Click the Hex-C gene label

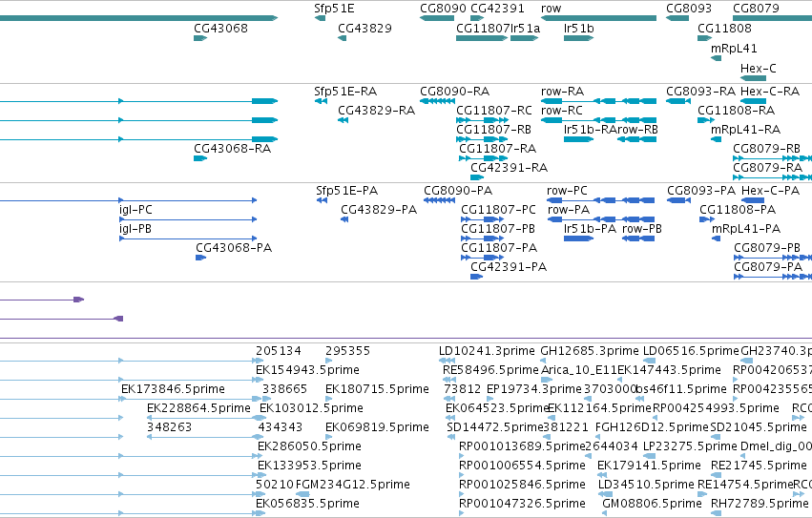(759, 69)
